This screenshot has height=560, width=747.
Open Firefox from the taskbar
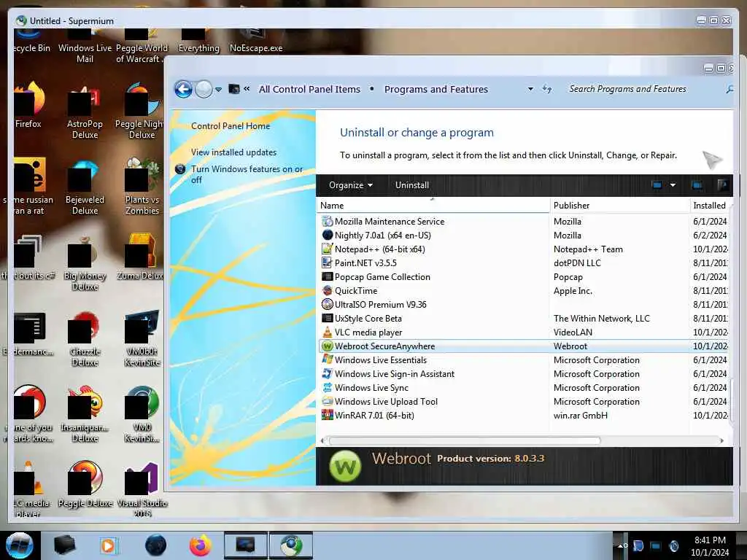201,545
